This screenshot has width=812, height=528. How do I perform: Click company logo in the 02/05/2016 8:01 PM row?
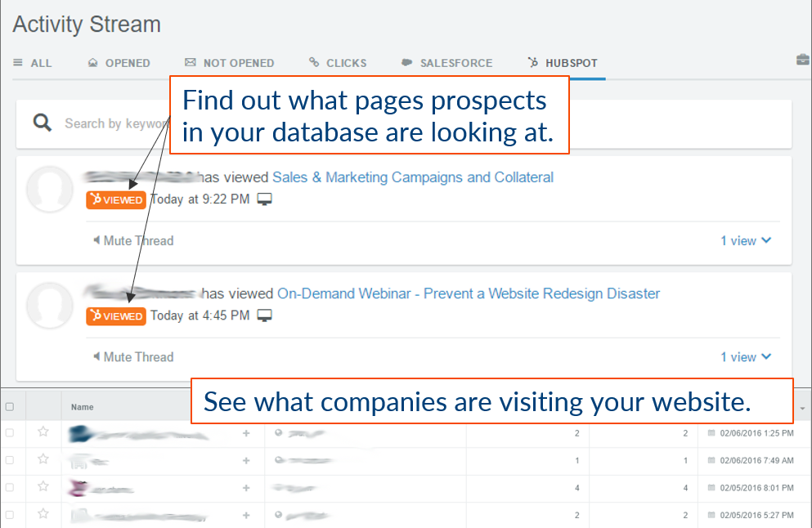tap(79, 488)
